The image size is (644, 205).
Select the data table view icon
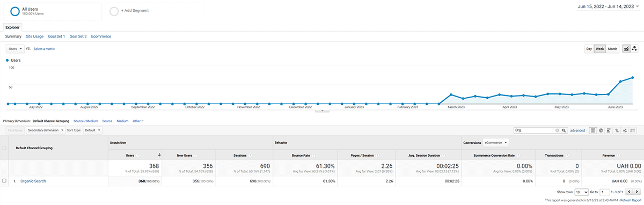click(x=593, y=130)
